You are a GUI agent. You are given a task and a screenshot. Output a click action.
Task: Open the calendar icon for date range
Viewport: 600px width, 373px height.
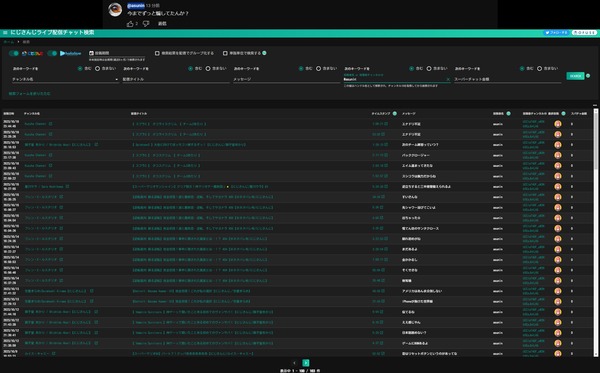coord(91,53)
